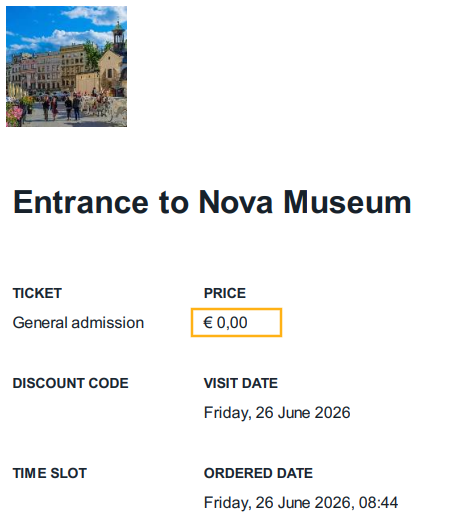Click the euro symbol in the price
This screenshot has width=467, height=523.
click(208, 323)
